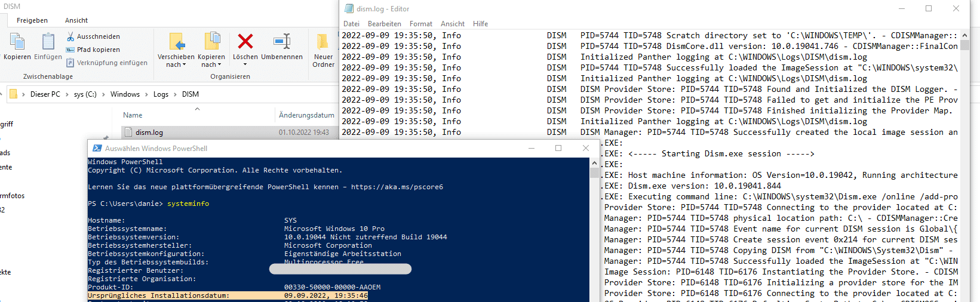
Task: Click the Freigeben ribbon tab
Action: pyautogui.click(x=32, y=20)
